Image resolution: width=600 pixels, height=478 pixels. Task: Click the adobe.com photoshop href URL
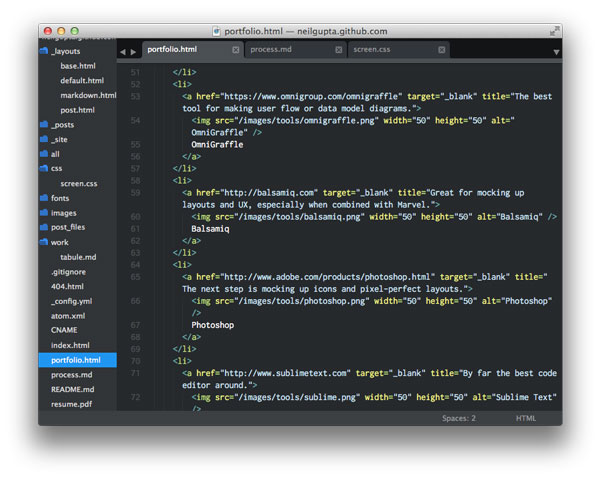tap(327, 277)
